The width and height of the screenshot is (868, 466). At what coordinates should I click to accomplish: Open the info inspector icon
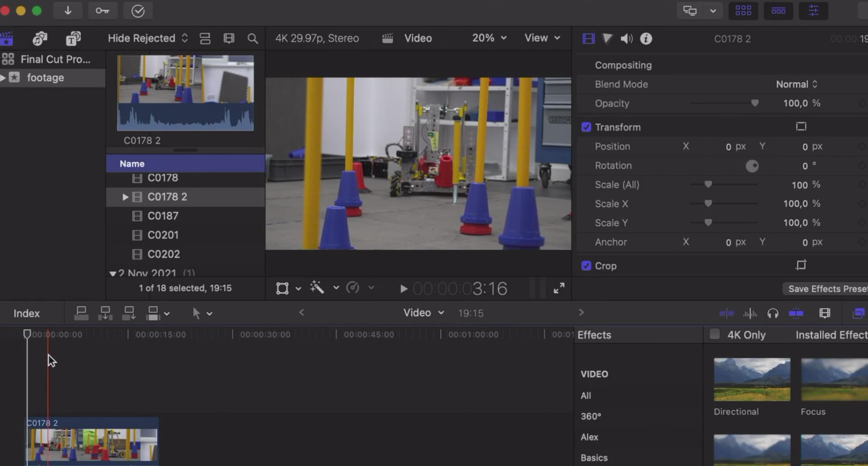646,39
